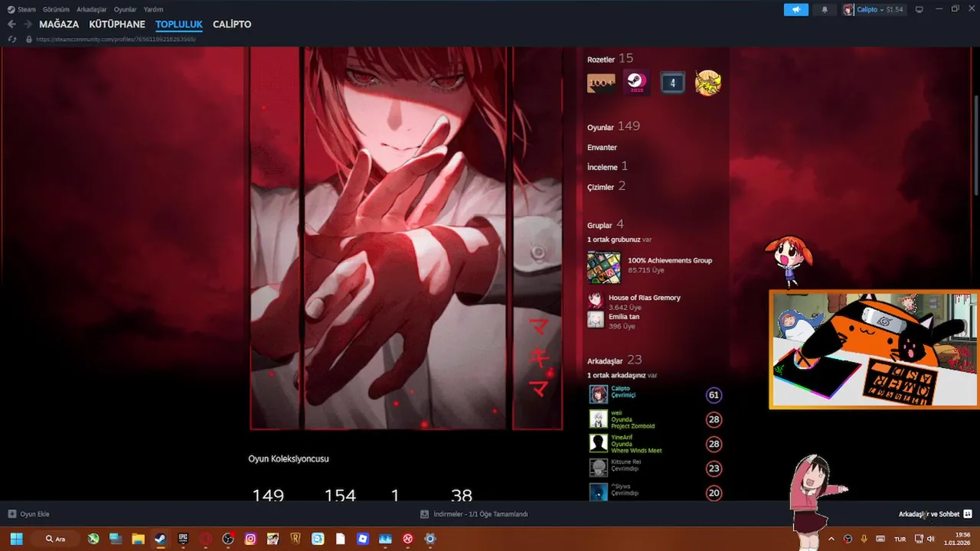This screenshot has width=980, height=551.
Task: Click the 154 stat in game collector
Action: (x=340, y=494)
